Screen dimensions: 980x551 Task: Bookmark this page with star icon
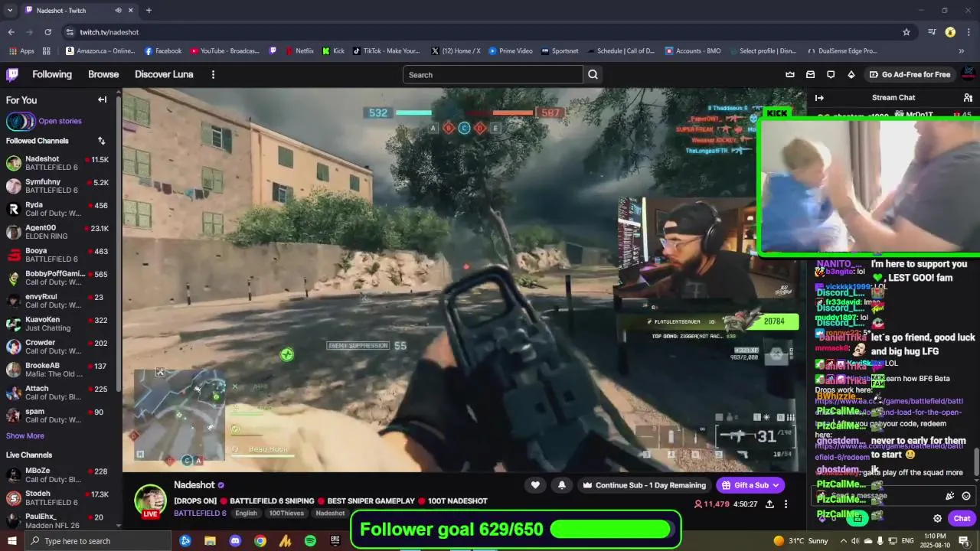(906, 32)
